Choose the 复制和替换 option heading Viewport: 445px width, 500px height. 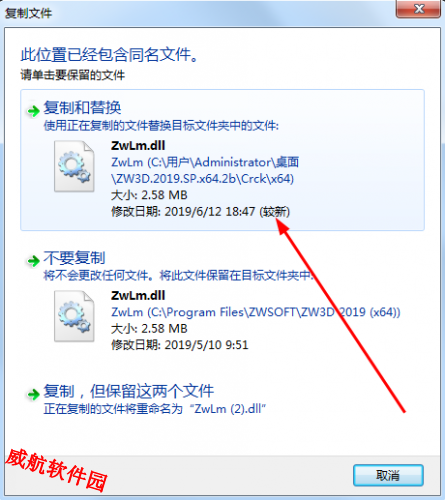coord(82,108)
